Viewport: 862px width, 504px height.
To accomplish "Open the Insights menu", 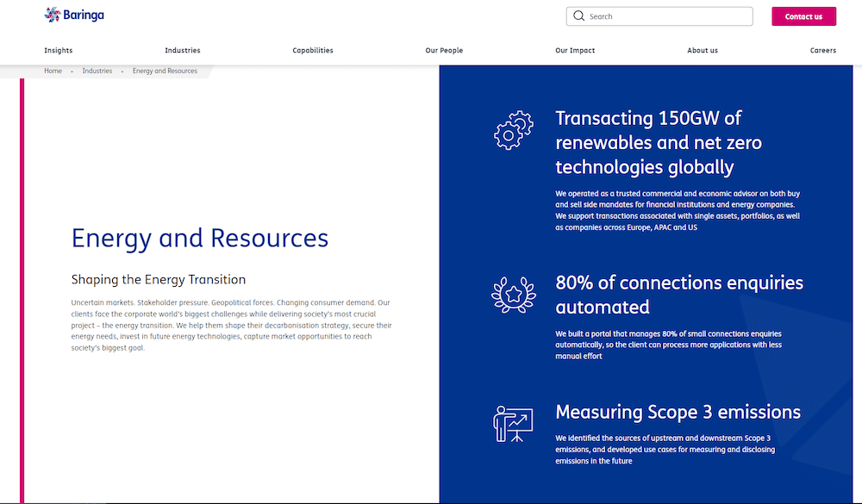I will [x=59, y=50].
